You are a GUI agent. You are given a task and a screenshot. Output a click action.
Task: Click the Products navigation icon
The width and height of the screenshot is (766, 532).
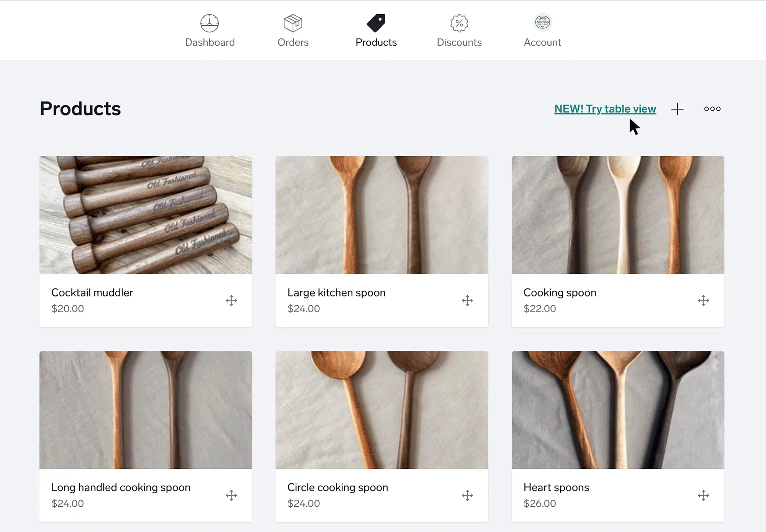click(x=377, y=22)
